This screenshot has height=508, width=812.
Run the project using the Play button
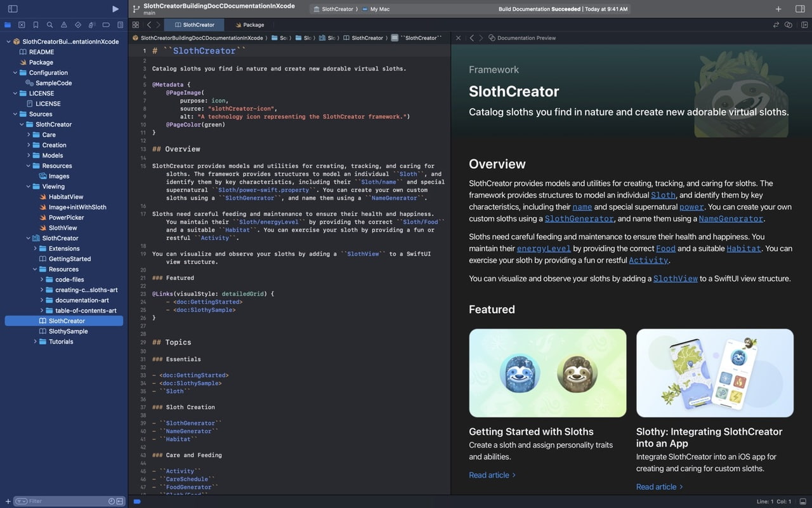click(115, 9)
